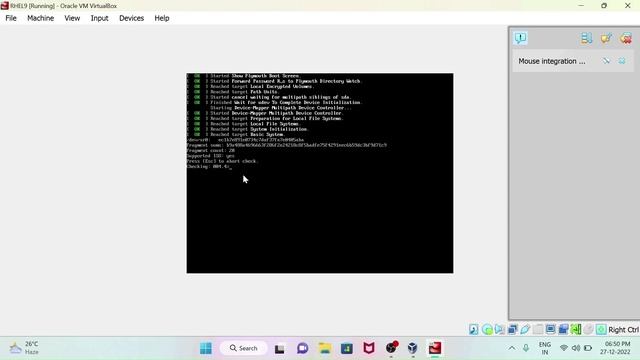The height and width of the screenshot is (360, 640).
Task: Click the Right Ctrl host key label
Action: tap(623, 329)
